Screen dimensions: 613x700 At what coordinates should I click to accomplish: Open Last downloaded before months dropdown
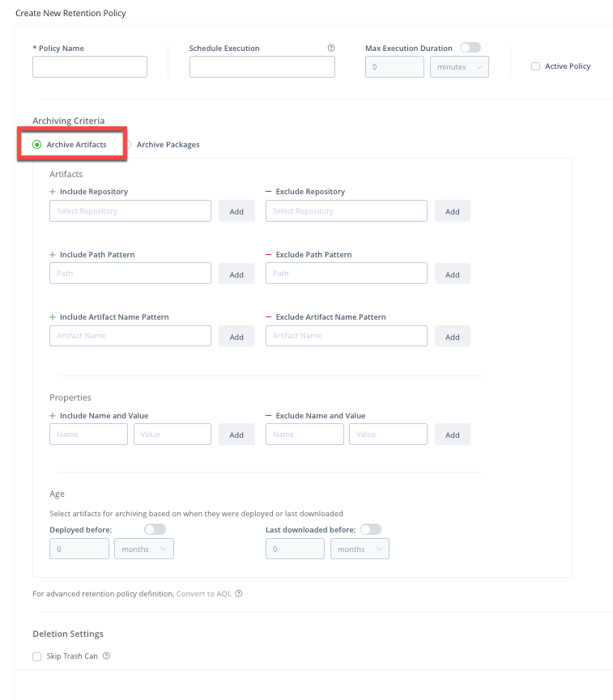coord(360,549)
